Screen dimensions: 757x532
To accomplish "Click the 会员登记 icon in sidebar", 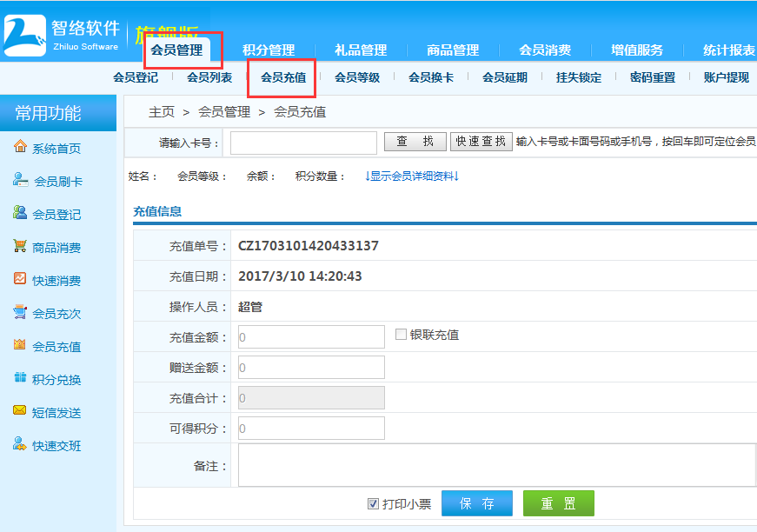I will pos(20,214).
